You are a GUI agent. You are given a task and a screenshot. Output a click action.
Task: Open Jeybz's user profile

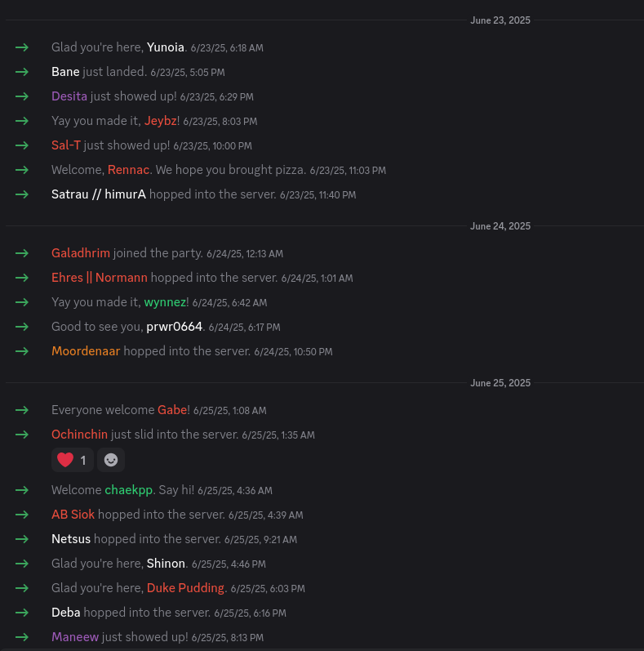[x=160, y=121]
